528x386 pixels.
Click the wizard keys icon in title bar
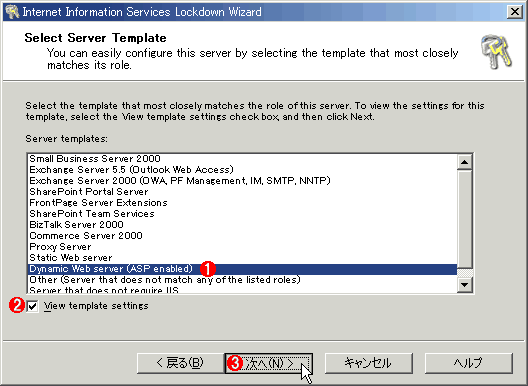(x=12, y=12)
